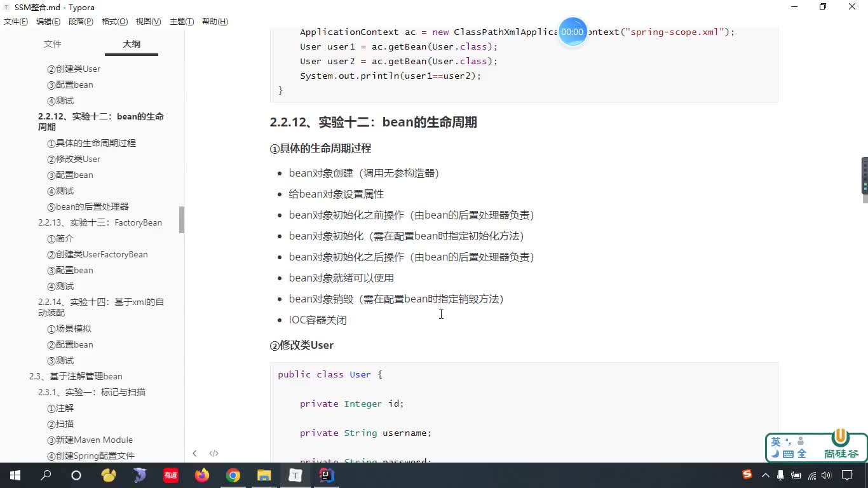Open 编辑(E) menu
The image size is (868, 488).
[x=48, y=22]
